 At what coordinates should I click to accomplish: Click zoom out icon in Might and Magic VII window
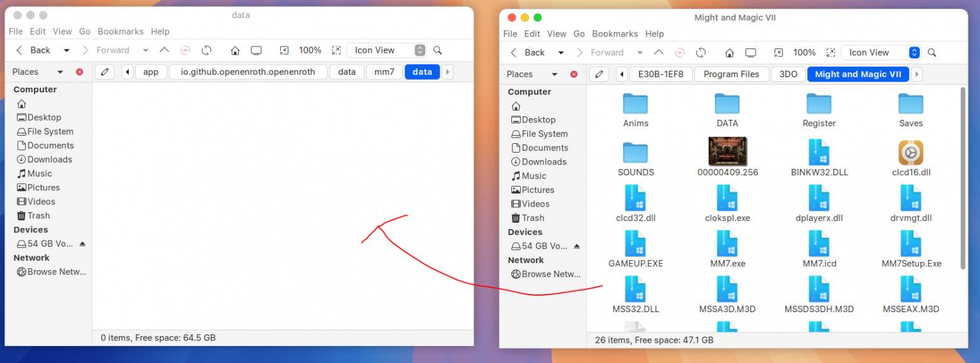tap(778, 53)
